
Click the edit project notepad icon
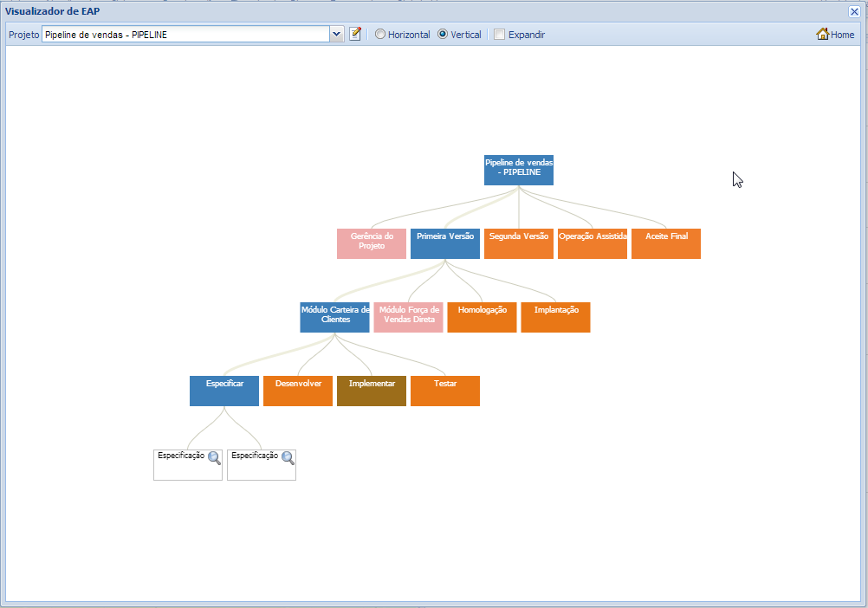tap(355, 35)
